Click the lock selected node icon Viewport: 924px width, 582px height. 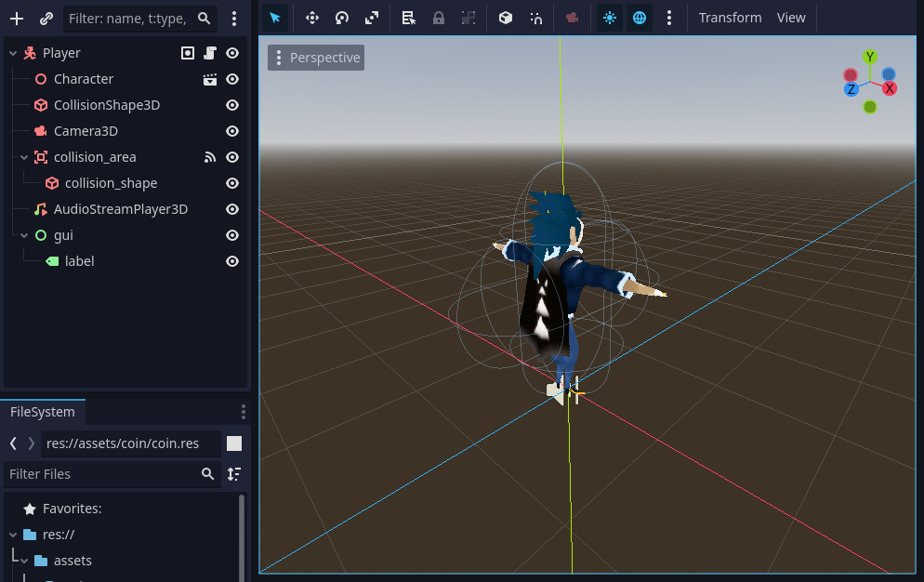(439, 19)
